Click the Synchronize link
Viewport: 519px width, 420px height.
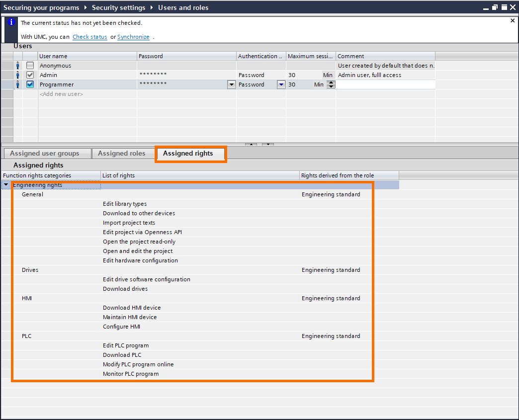tap(133, 37)
